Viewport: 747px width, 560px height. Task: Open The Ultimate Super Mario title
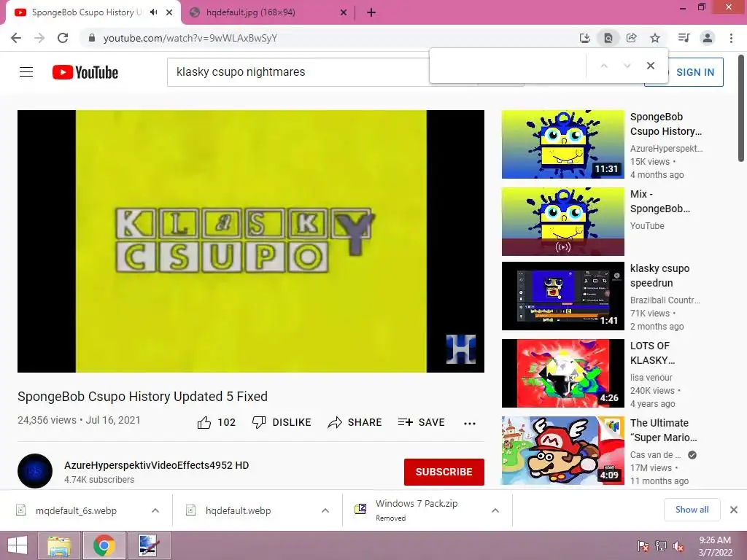tap(663, 430)
